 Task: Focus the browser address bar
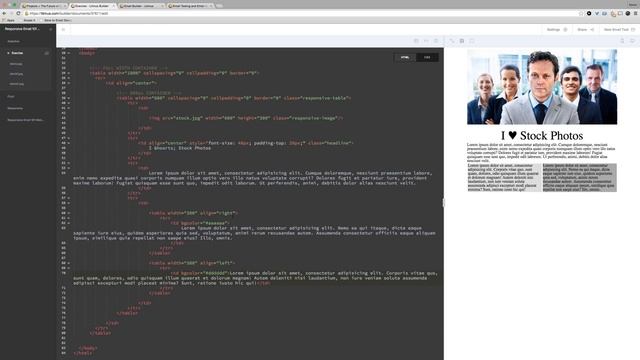point(302,13)
